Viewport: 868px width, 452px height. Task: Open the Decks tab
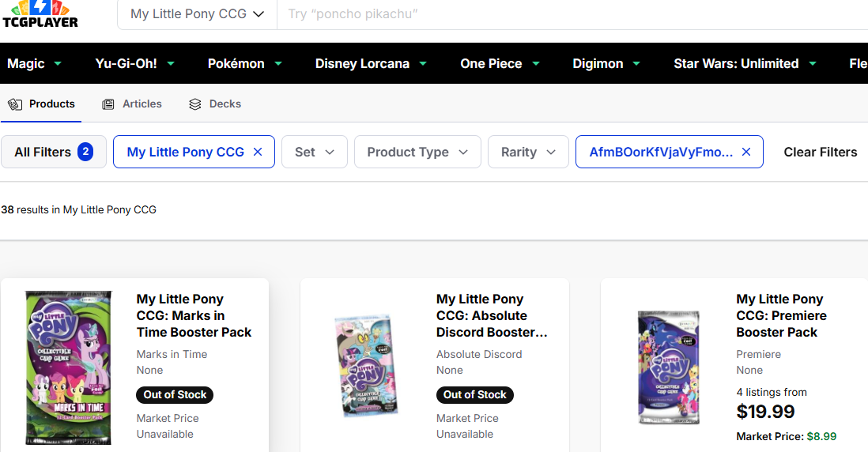click(x=215, y=104)
